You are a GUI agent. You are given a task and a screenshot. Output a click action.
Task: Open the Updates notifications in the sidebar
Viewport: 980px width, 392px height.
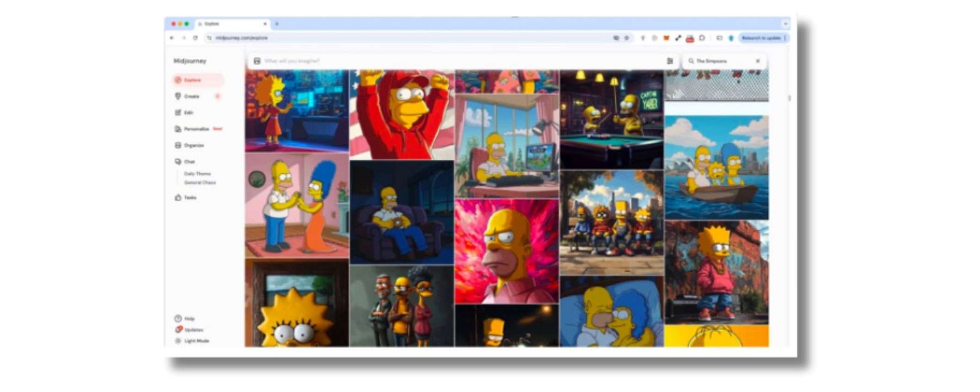[x=193, y=330]
